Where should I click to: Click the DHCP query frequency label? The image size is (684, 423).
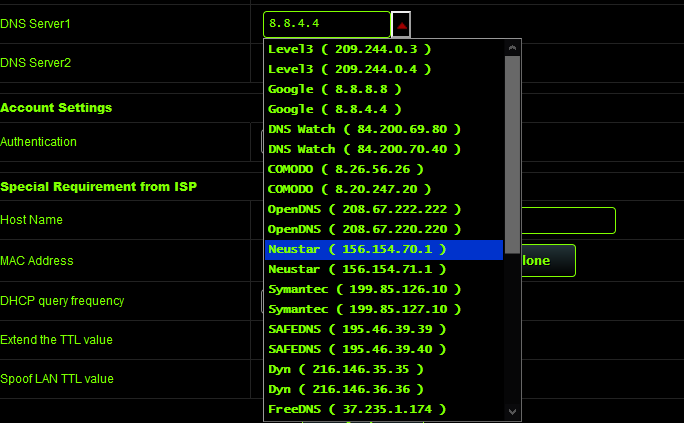coord(62,301)
